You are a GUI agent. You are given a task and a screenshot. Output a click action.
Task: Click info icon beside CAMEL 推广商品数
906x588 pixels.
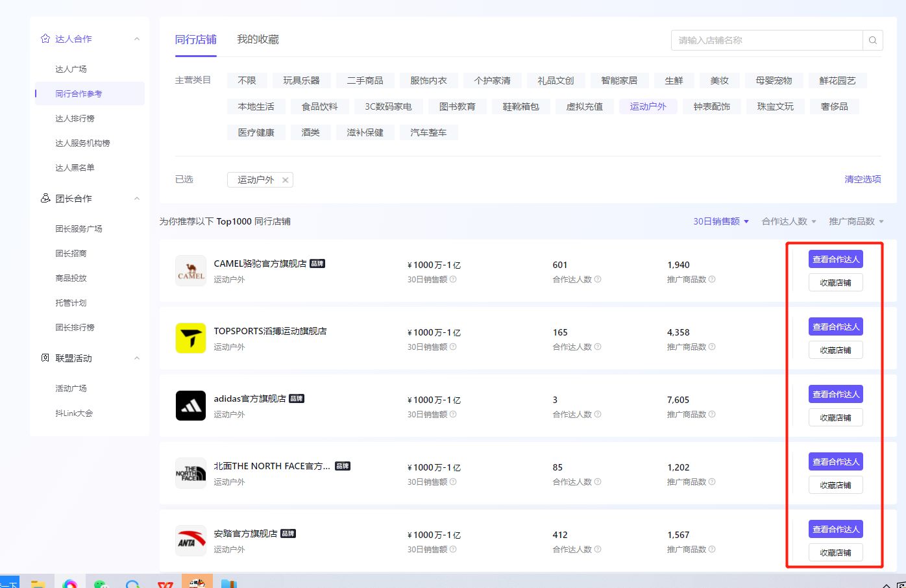[712, 279]
